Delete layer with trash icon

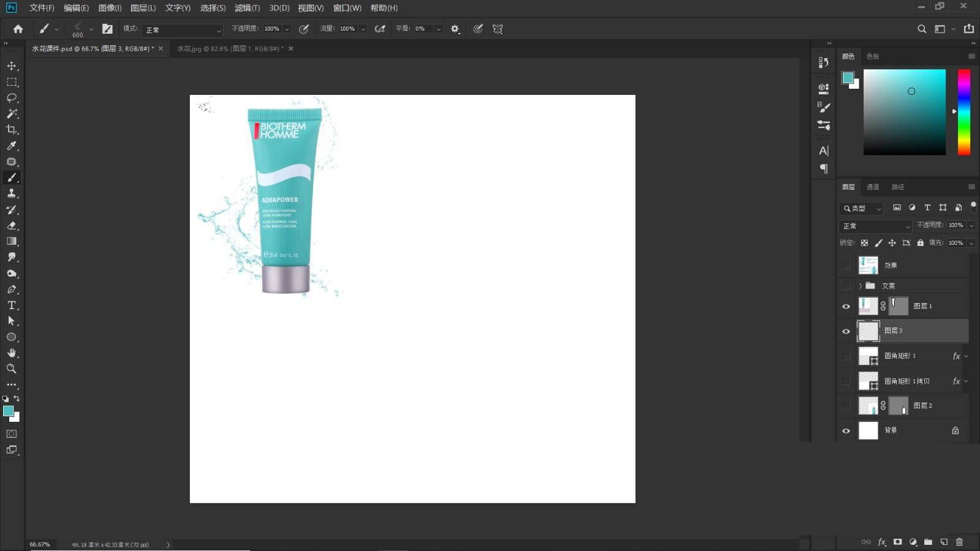coord(959,542)
